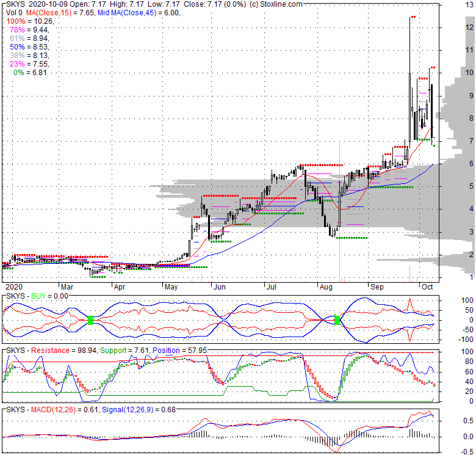Select the date 2020-10-09 in header
This screenshot has height=455, width=476.
[x=48, y=4]
